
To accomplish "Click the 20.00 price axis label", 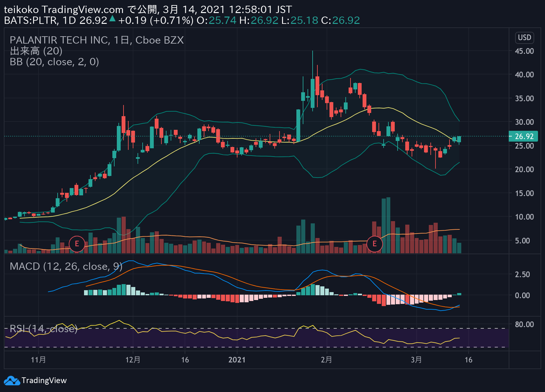I will tap(524, 170).
